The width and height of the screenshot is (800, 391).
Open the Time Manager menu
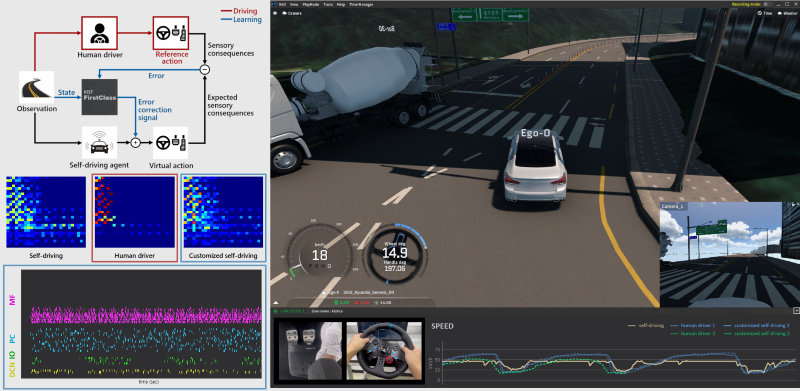(361, 4)
